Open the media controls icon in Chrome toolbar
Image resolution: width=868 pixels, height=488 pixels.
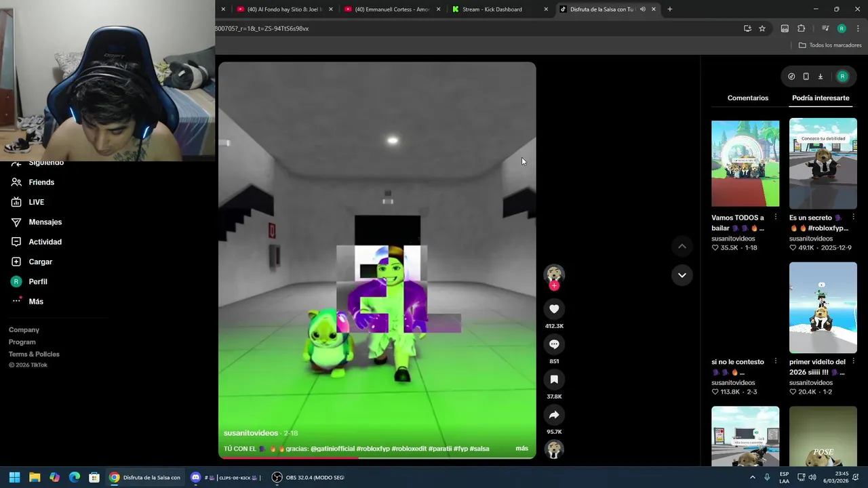825,28
